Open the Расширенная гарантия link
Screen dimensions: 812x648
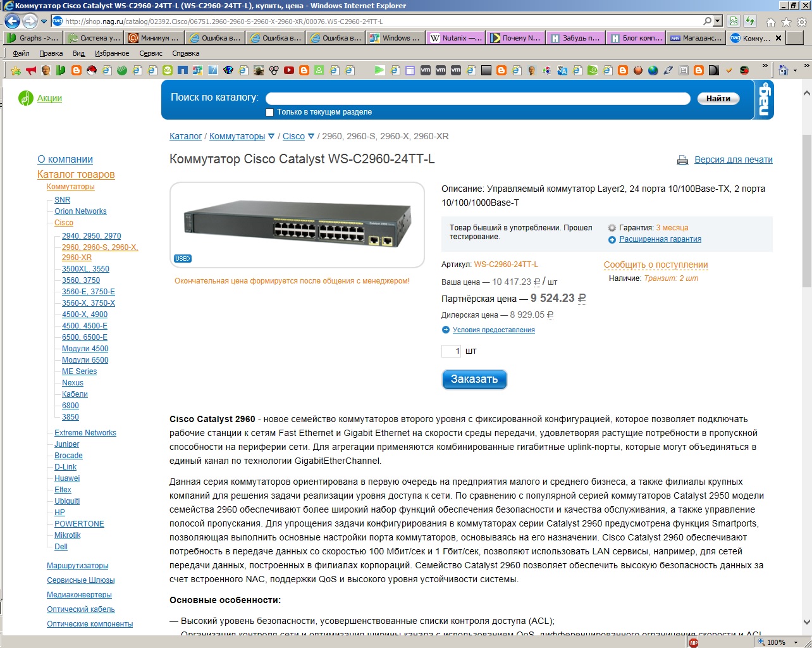pos(660,239)
